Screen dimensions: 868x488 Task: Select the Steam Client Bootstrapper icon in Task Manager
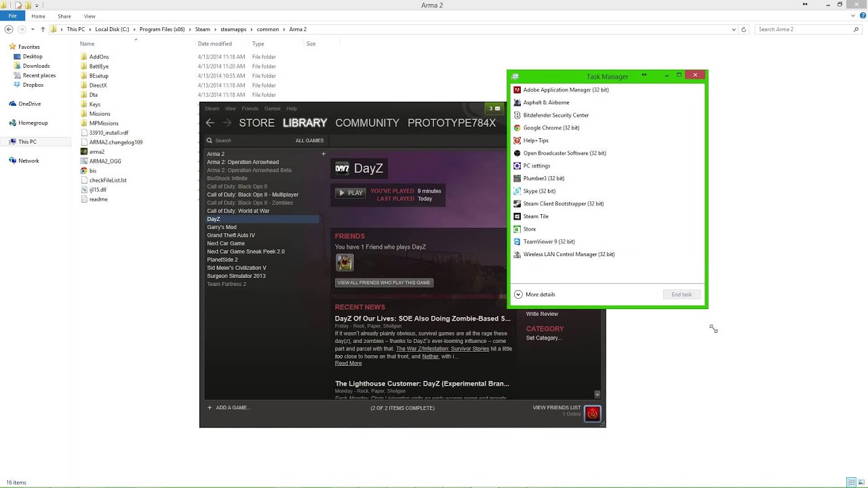click(517, 203)
